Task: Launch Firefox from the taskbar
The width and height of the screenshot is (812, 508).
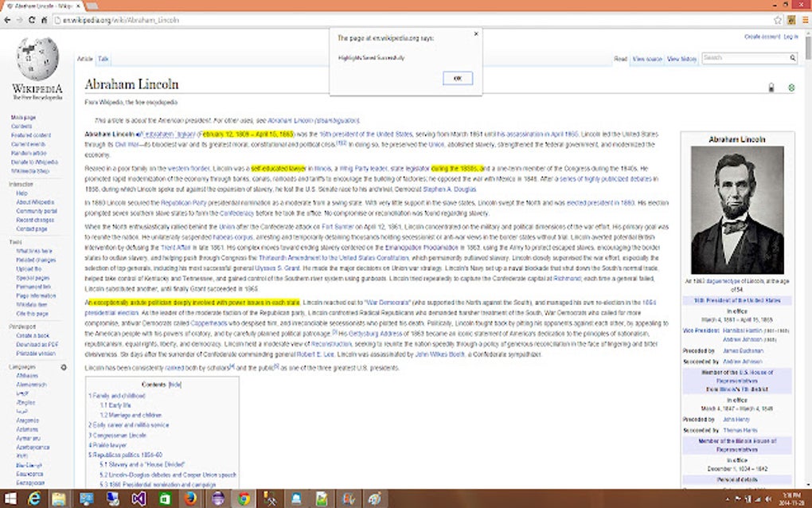Action: pyautogui.click(x=190, y=498)
